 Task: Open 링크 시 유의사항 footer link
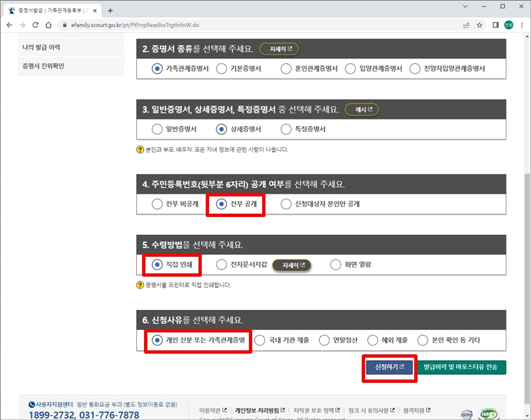coord(372,411)
